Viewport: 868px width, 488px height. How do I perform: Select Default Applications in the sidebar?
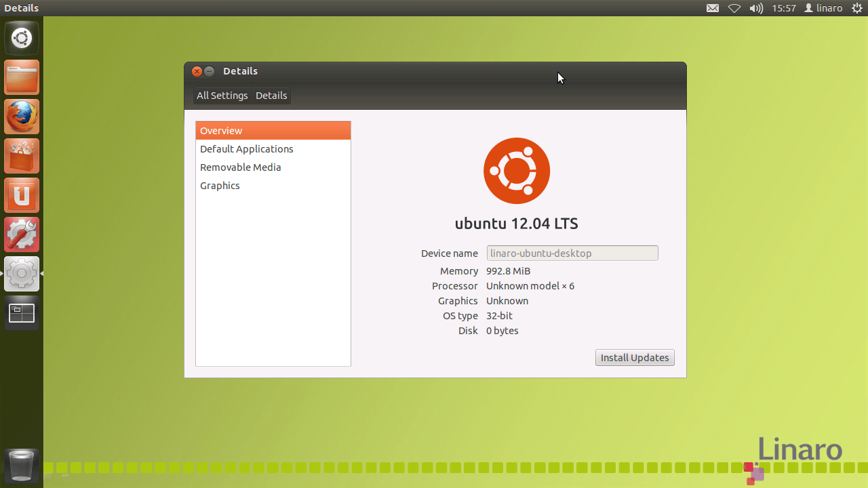[x=273, y=149]
